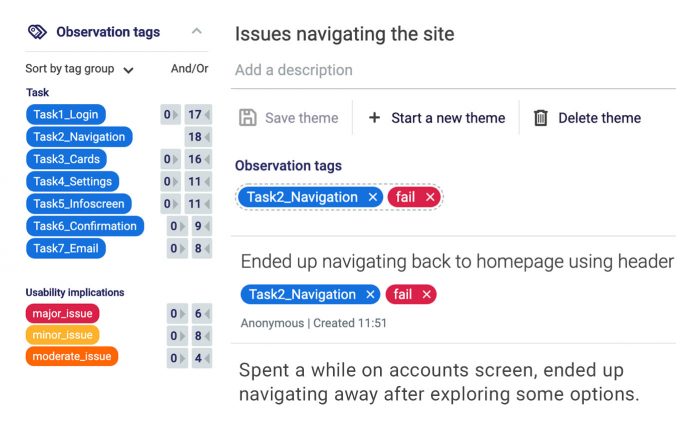Remove fail tag from theme tags
The width and height of the screenshot is (700, 438).
pos(430,198)
